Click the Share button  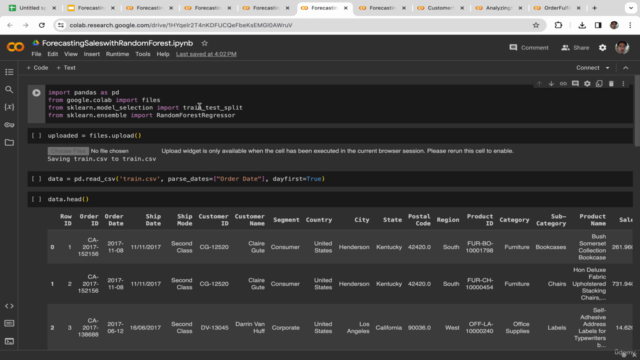tap(575, 48)
